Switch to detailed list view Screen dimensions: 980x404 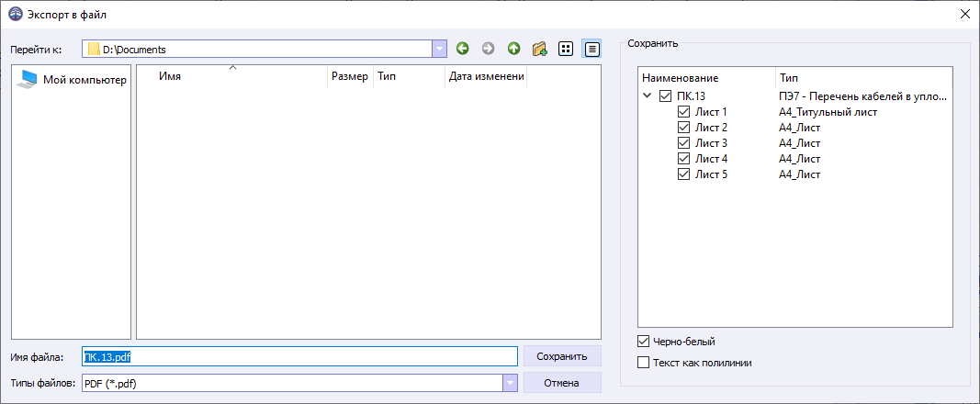pyautogui.click(x=591, y=49)
